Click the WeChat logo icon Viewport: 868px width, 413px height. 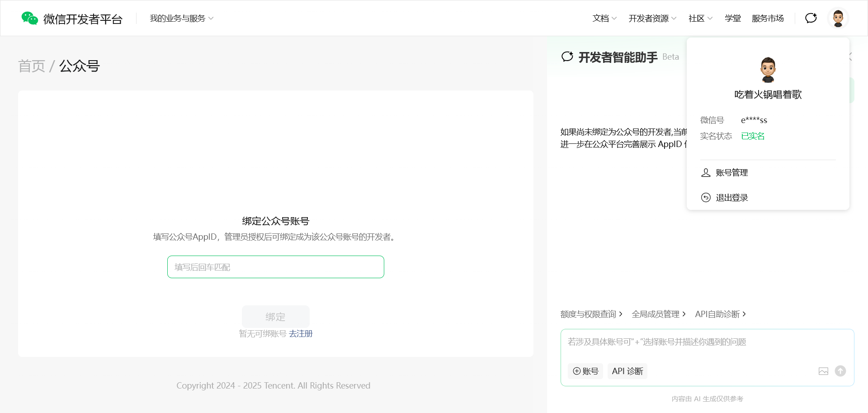coord(30,18)
